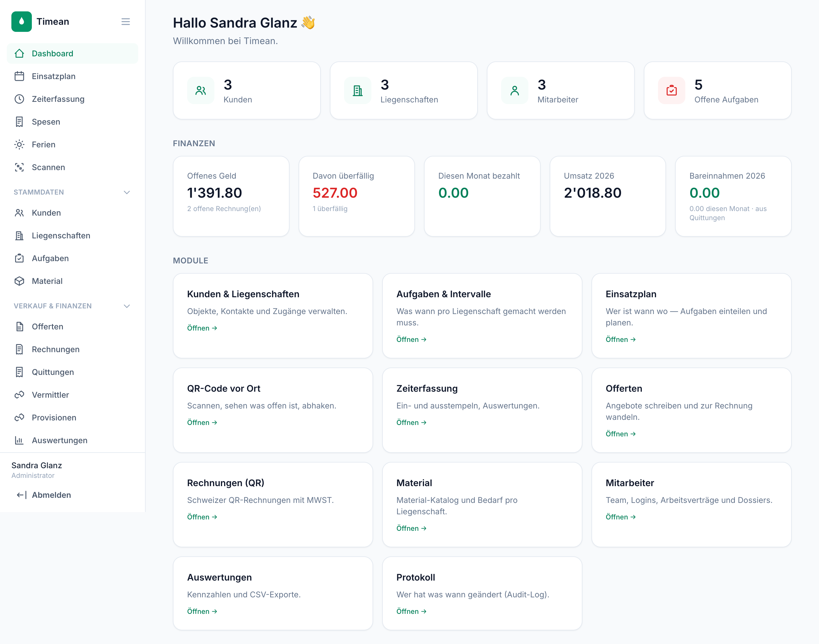Click the Diesen Monat bezahlt card
Image resolution: width=819 pixels, height=644 pixels.
pos(482,196)
